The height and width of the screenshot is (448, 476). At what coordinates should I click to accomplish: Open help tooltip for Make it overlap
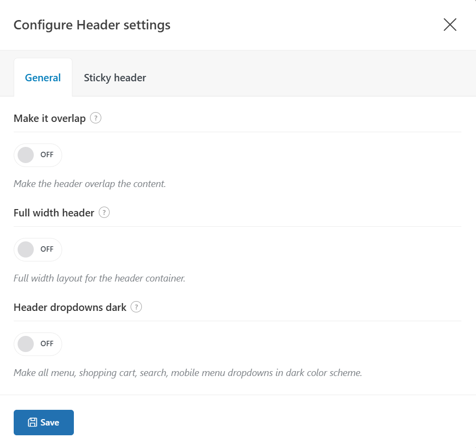click(x=96, y=118)
